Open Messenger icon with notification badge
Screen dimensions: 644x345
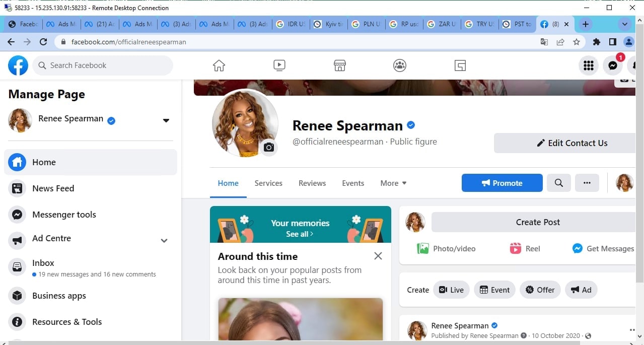click(613, 65)
